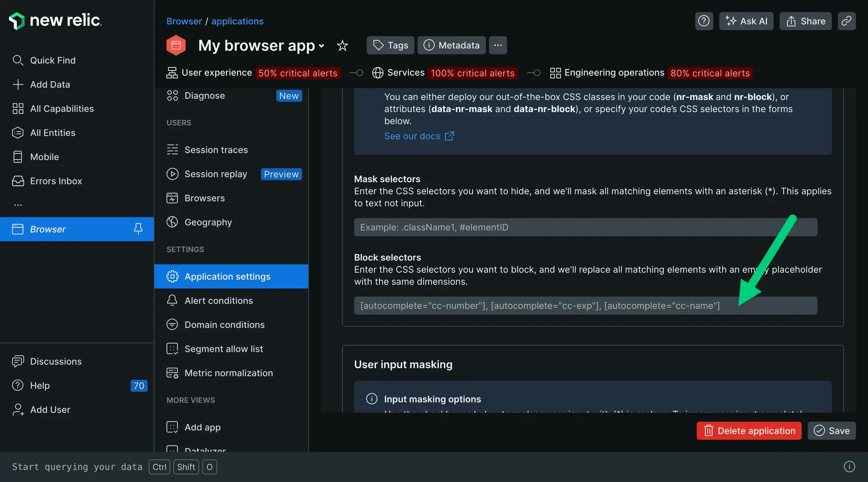Open the info icon in query bar
Viewport: 868px width, 482px height.
tap(849, 467)
